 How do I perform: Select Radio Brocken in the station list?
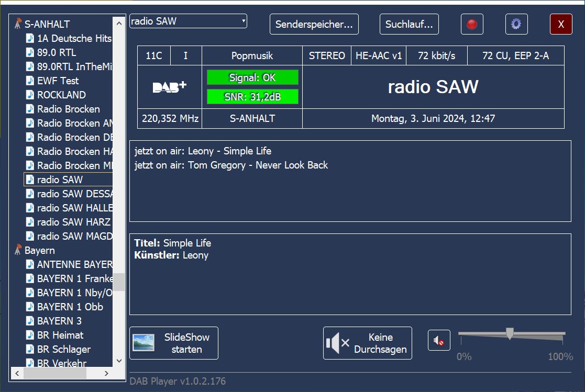point(68,109)
